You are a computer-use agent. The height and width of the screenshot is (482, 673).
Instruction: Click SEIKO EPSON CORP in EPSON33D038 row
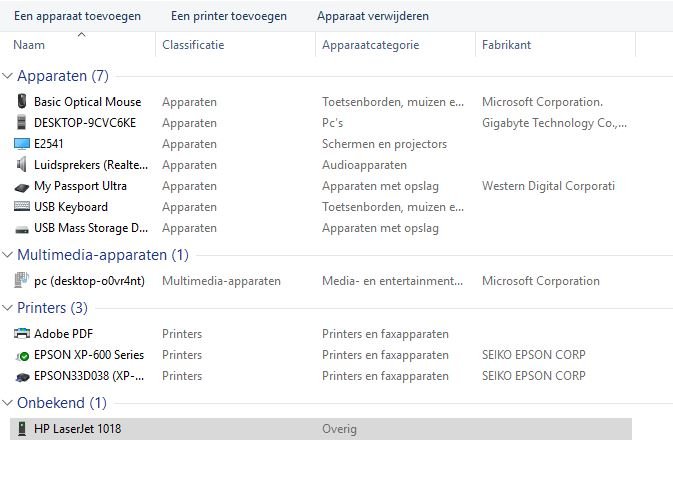tap(534, 376)
